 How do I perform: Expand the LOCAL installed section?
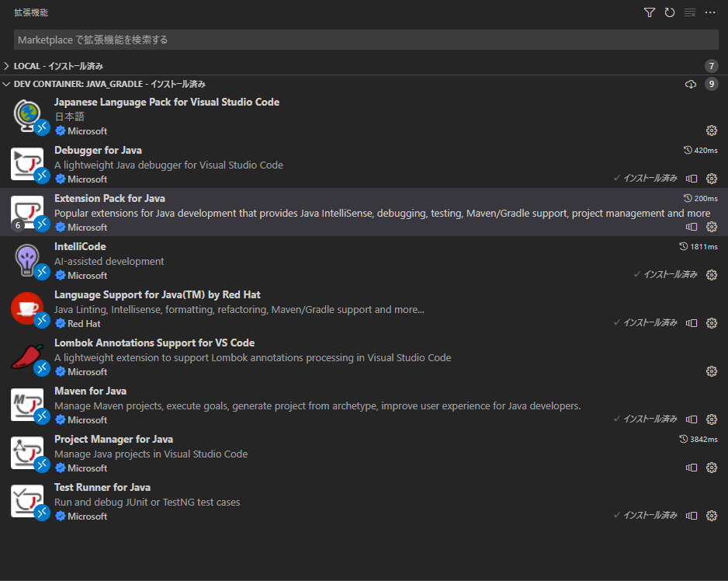pyautogui.click(x=6, y=66)
